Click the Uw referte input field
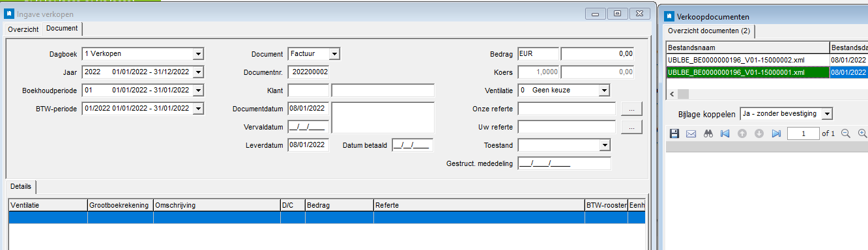The height and width of the screenshot is (250, 868). tap(567, 126)
